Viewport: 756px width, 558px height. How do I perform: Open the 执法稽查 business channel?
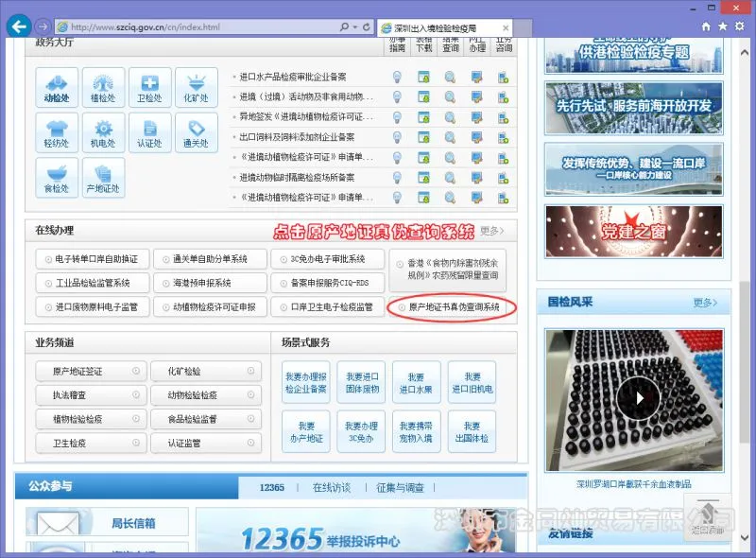(x=89, y=394)
